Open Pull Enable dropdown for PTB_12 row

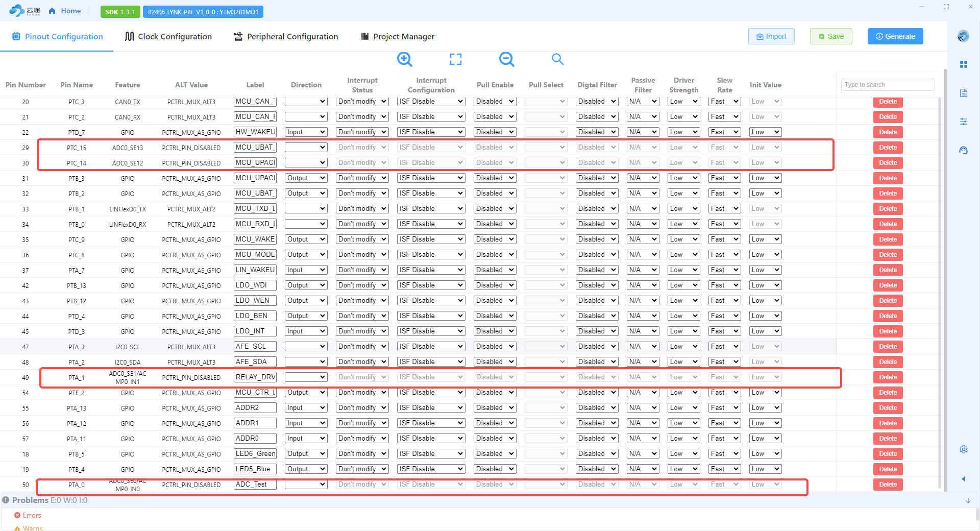495,301
